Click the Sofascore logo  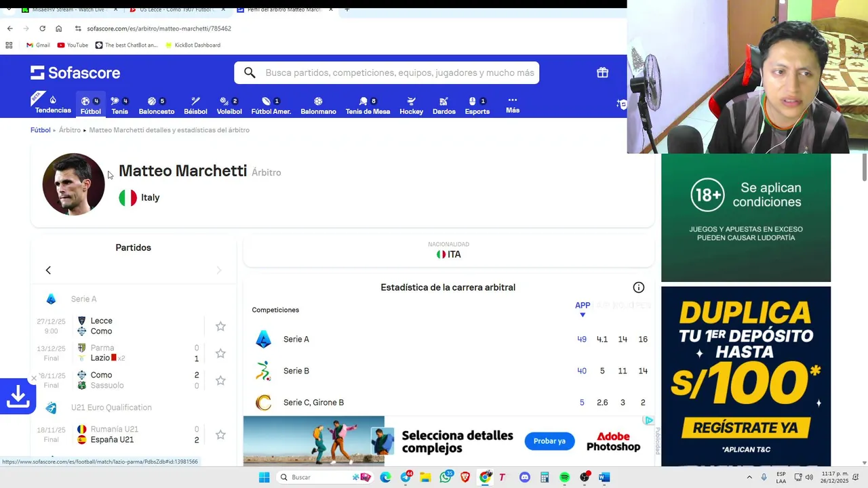[x=75, y=73]
